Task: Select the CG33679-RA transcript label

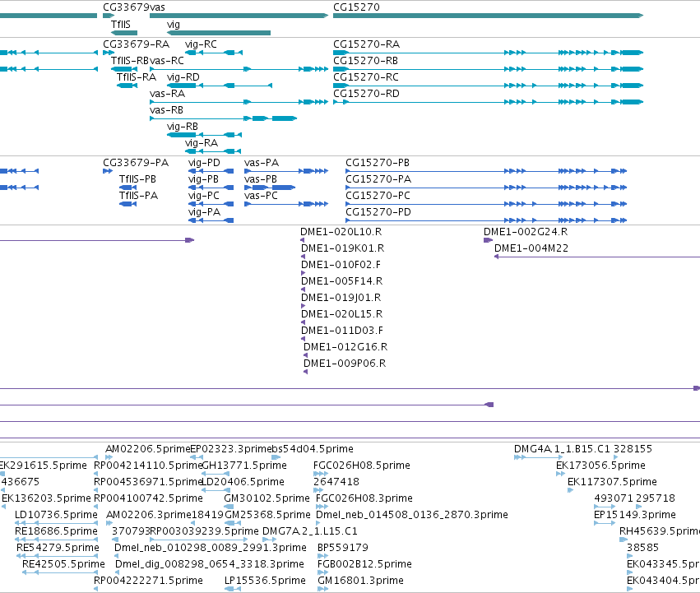Action: [x=137, y=44]
